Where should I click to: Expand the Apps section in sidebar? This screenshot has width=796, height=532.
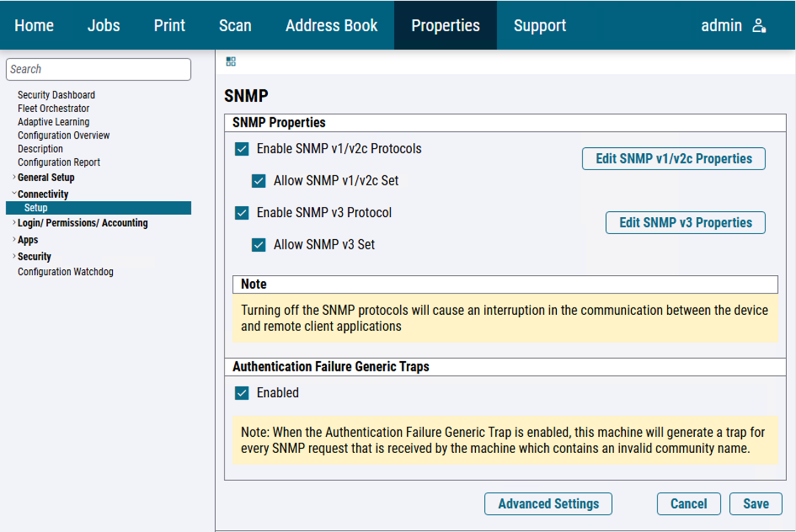[14, 240]
